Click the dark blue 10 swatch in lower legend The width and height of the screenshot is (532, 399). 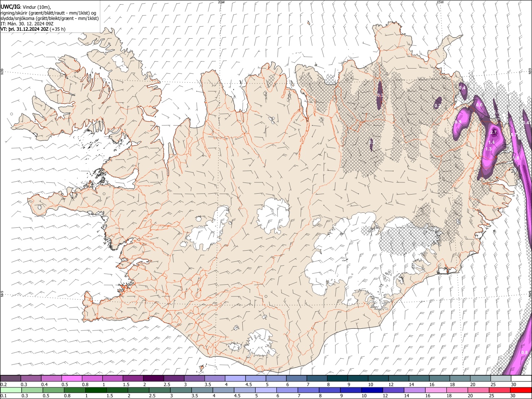(x=372, y=390)
